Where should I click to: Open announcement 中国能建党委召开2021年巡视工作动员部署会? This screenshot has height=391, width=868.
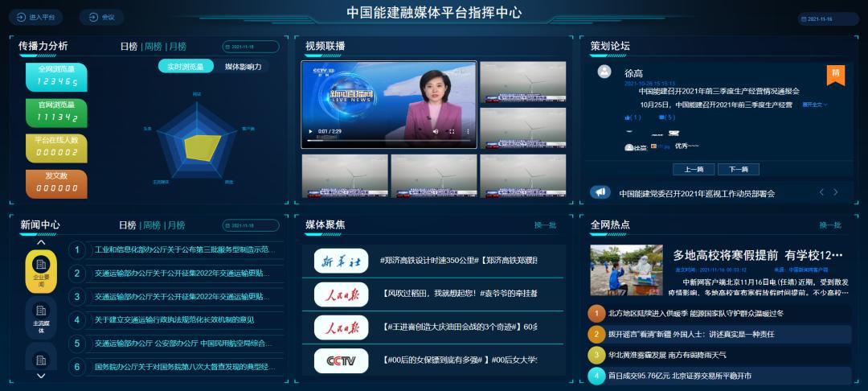[697, 194]
